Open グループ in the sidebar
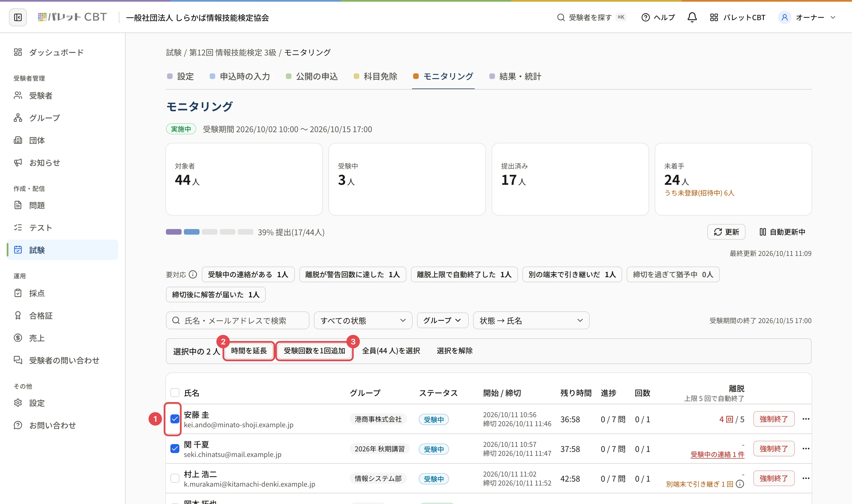Screen dimensions: 852x504 pyautogui.click(x=62, y=118)
